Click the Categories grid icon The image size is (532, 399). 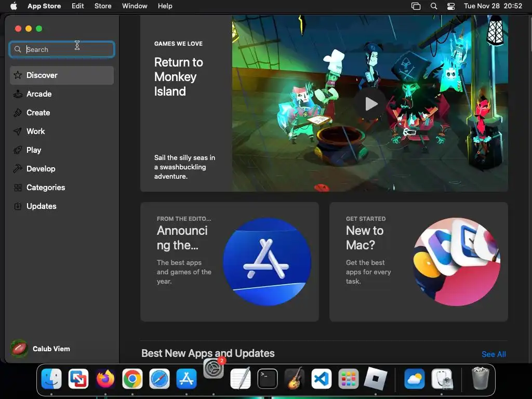[x=18, y=187]
